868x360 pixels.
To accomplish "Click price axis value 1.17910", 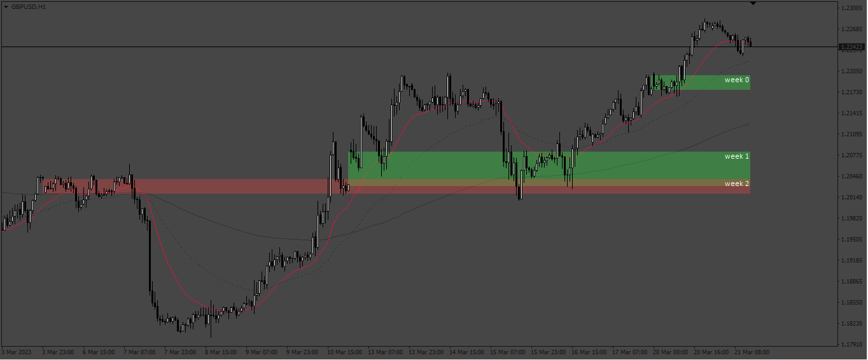I will [x=851, y=344].
